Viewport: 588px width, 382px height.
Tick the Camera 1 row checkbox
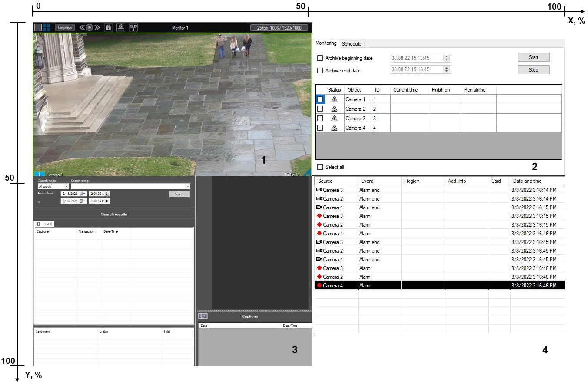pos(320,99)
